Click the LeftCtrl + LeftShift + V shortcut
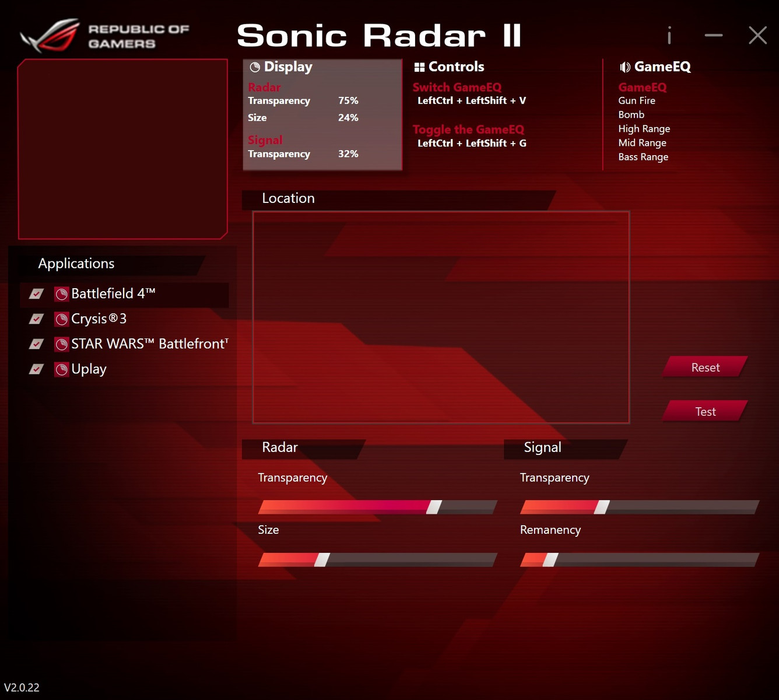This screenshot has width=779, height=700. [472, 100]
